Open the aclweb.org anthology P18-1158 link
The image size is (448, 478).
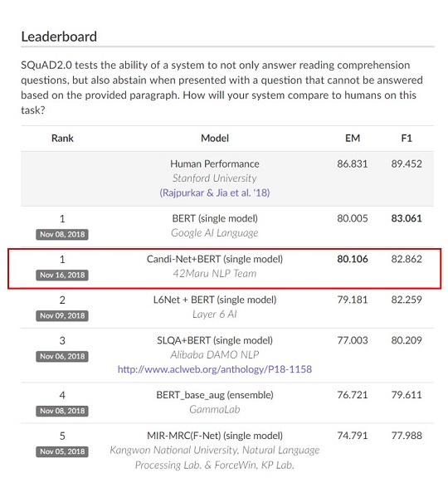(x=215, y=369)
